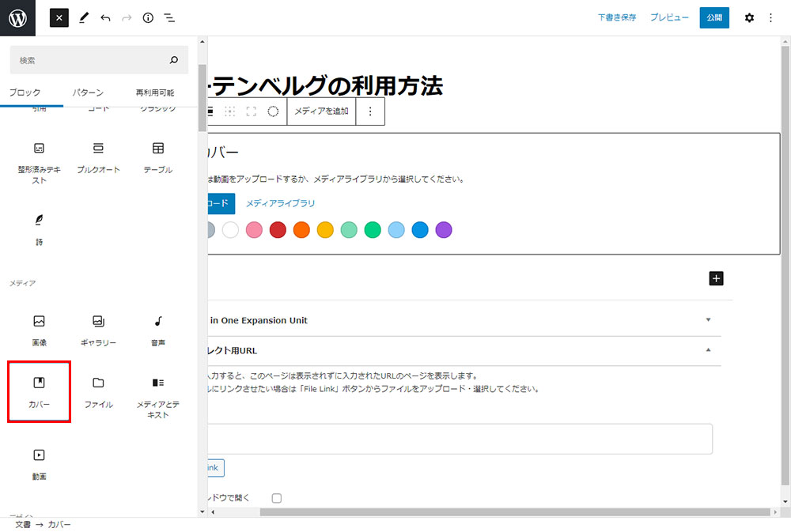The width and height of the screenshot is (791, 532).
Task: Insert the 画像 image block
Action: [39, 329]
